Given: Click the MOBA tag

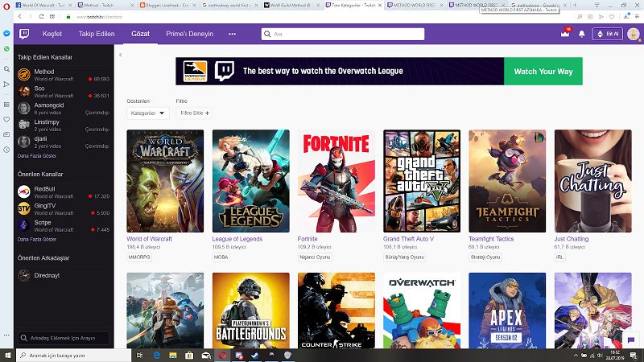Looking at the screenshot, I should coord(221,257).
